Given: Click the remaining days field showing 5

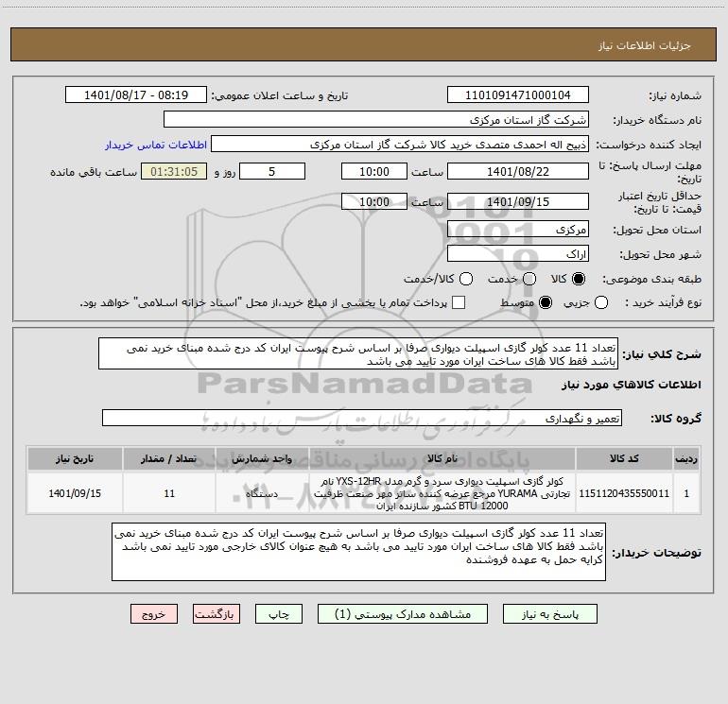Looking at the screenshot, I should [x=272, y=171].
